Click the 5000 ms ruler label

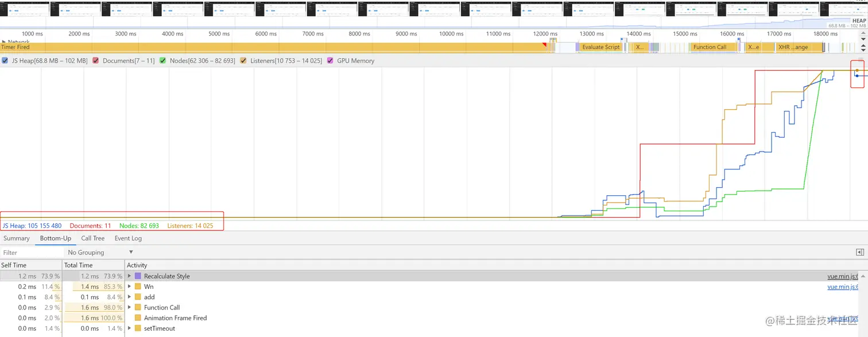coord(219,34)
